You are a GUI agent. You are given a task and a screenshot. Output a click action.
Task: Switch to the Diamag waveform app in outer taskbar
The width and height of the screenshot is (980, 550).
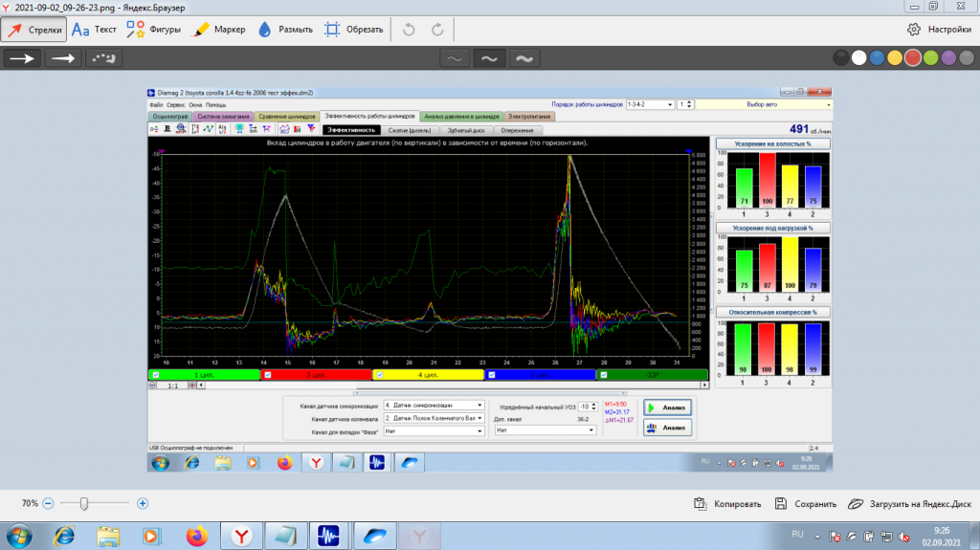point(329,537)
